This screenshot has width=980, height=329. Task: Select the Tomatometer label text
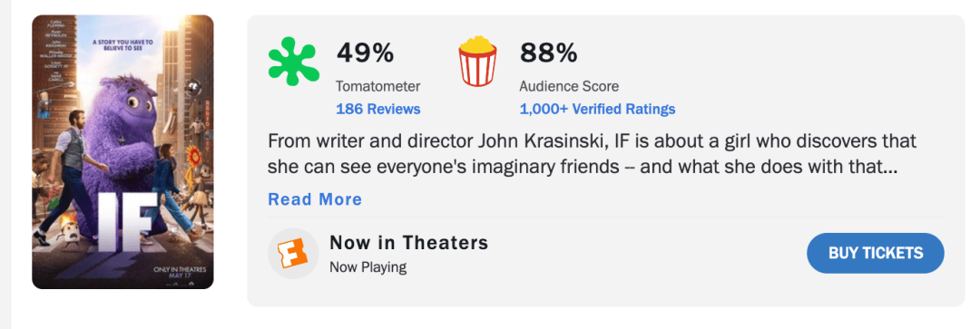[x=378, y=86]
